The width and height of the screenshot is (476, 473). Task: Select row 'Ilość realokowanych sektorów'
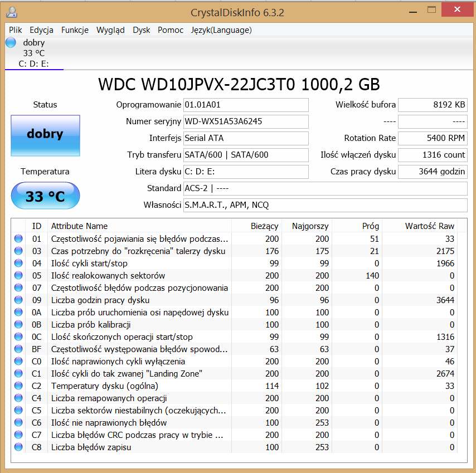234,275
